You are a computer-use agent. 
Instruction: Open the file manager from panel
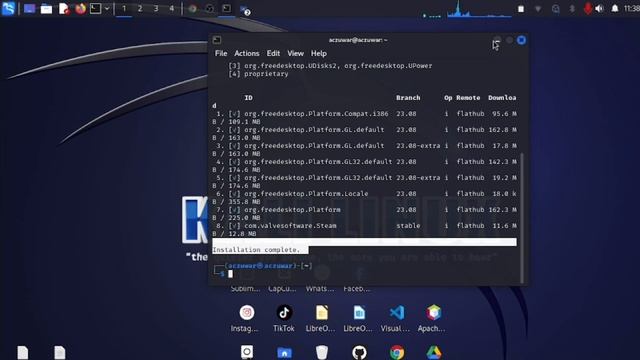pyautogui.click(x=46, y=9)
